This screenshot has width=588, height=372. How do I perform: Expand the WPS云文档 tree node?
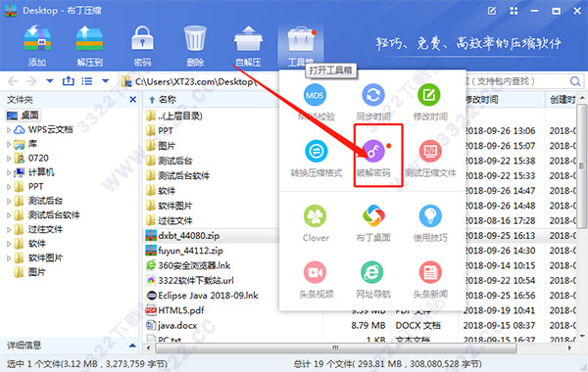[8, 129]
